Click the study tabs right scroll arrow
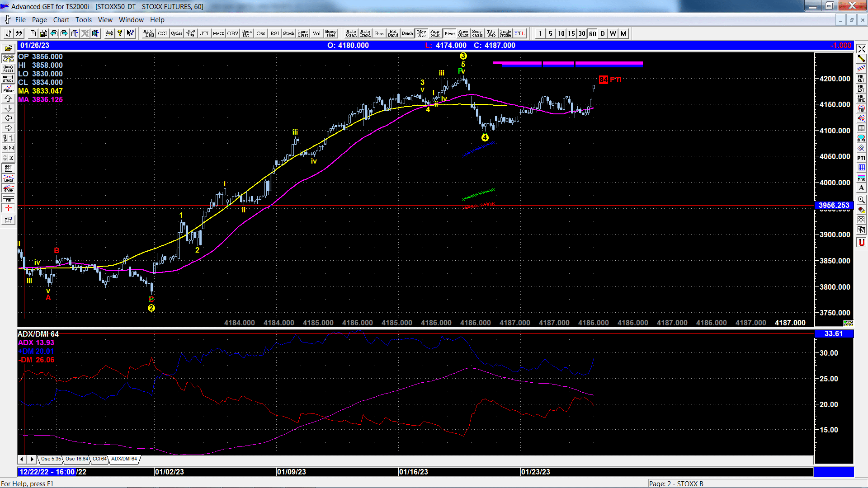Image resolution: width=868 pixels, height=488 pixels. (32, 459)
